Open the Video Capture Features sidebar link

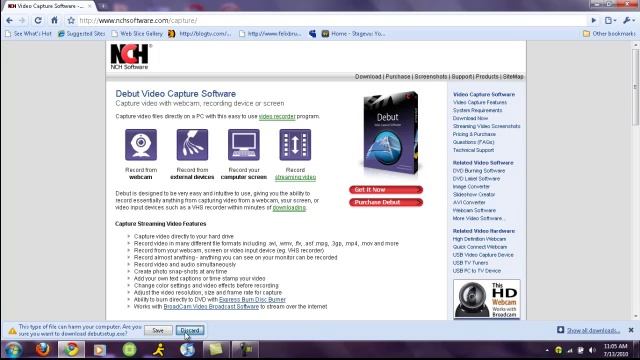pyautogui.click(x=480, y=102)
